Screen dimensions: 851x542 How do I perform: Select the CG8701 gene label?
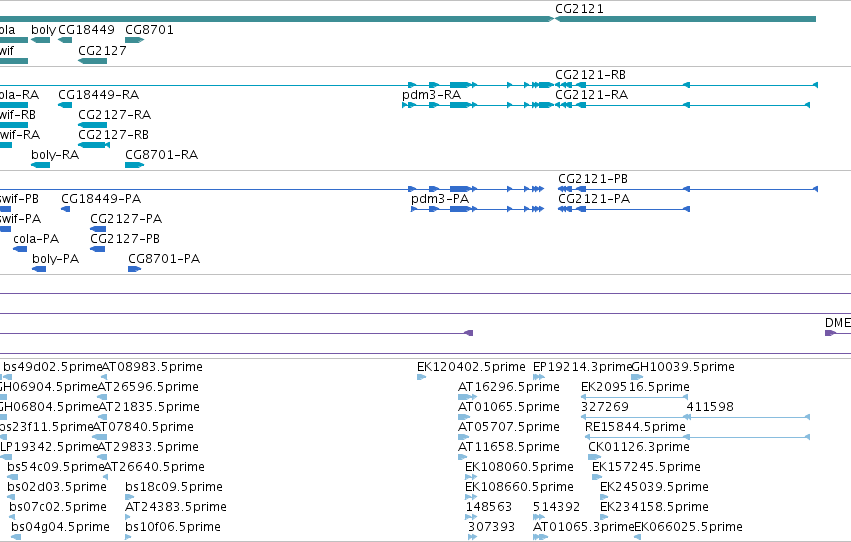click(x=149, y=30)
